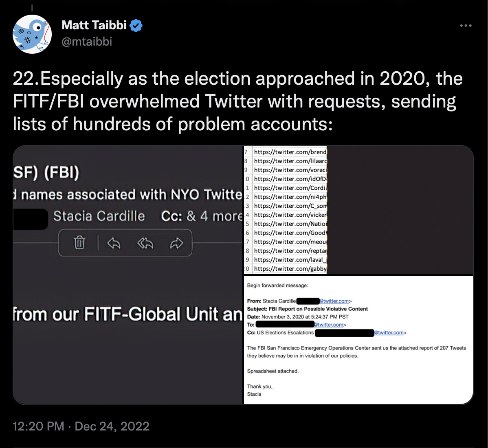Open the left FBI email screenshot
Screen dimensions: 488x448
(x=127, y=275)
